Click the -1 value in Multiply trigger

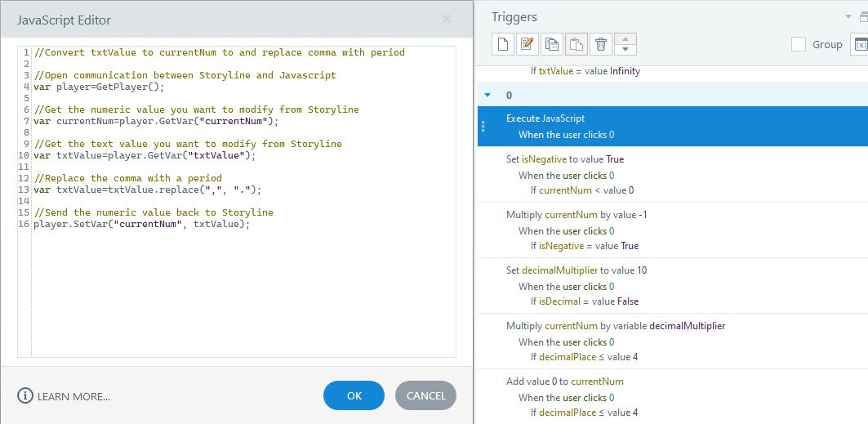point(643,215)
